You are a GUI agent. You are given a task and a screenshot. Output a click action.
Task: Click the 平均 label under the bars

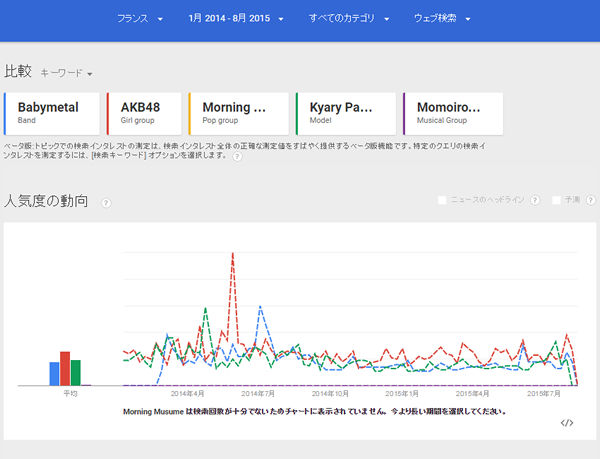[70, 393]
